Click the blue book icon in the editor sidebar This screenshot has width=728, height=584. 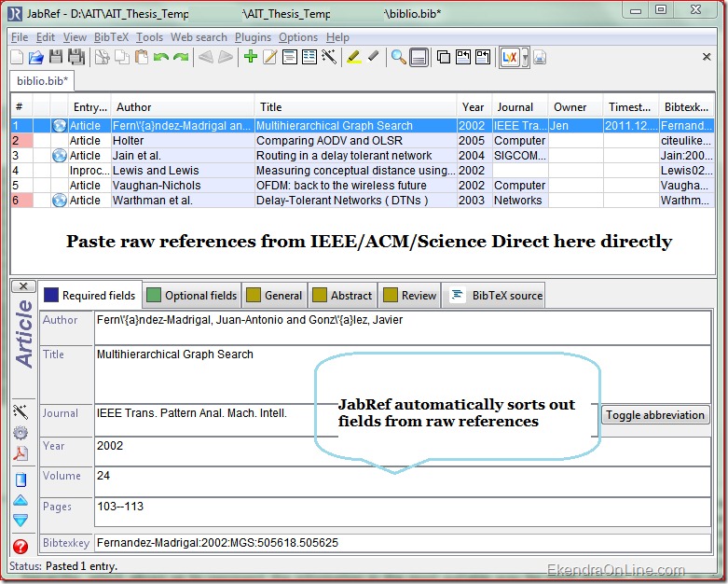(x=21, y=480)
